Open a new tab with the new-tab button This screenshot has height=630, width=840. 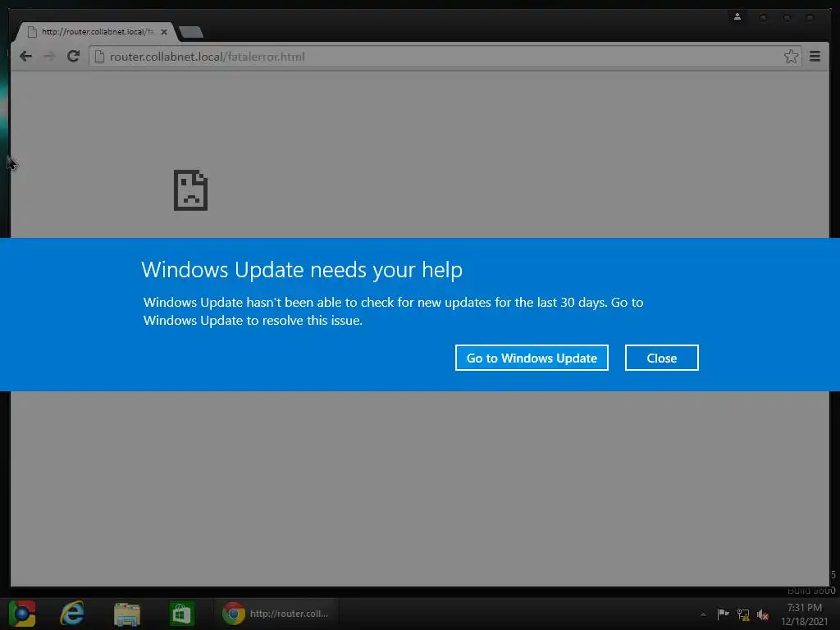(x=190, y=32)
